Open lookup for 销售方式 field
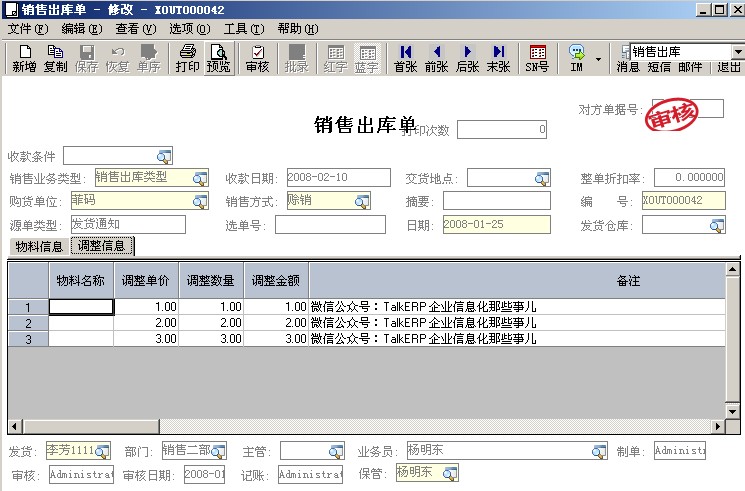 (362, 202)
